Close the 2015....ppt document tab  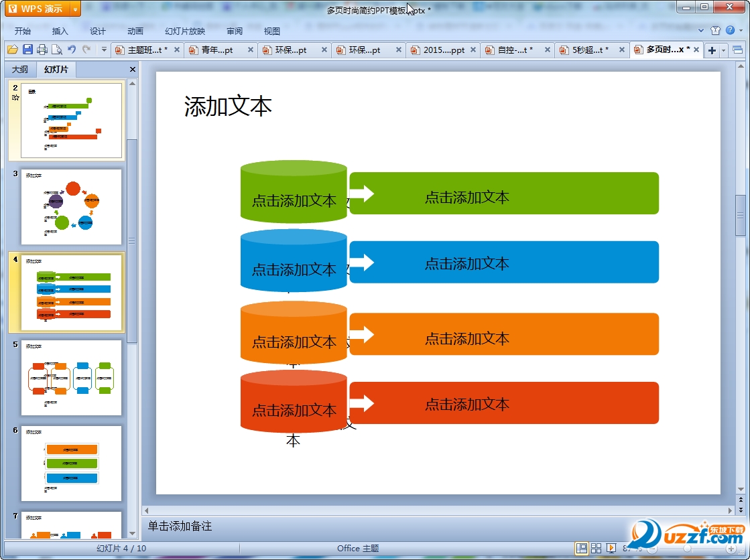[473, 50]
